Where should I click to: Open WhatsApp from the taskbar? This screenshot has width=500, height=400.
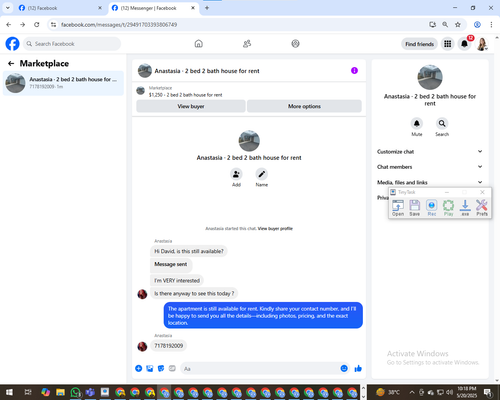pyautogui.click(x=76, y=392)
